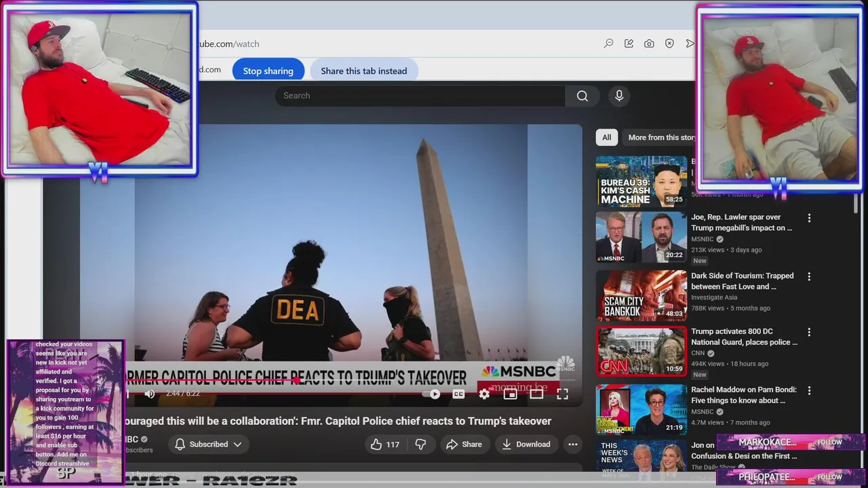The width and height of the screenshot is (868, 488).
Task: Click the 2:44 / 6:22 time display
Action: click(x=183, y=394)
